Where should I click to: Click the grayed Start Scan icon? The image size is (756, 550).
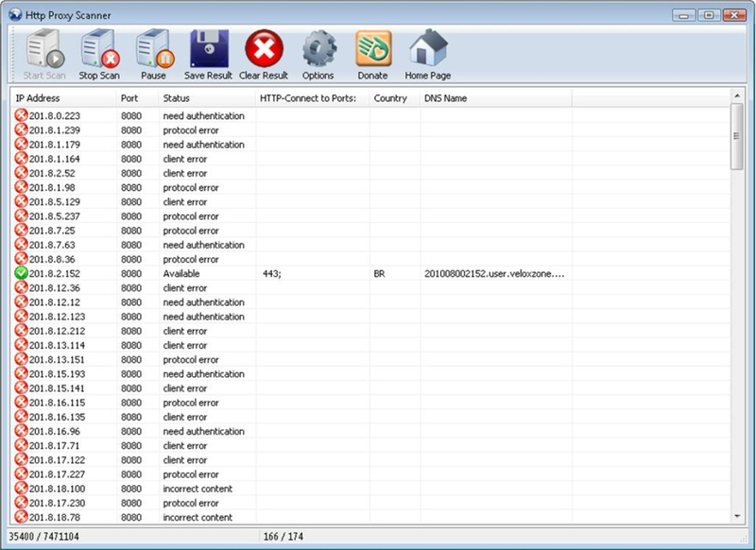tap(44, 49)
